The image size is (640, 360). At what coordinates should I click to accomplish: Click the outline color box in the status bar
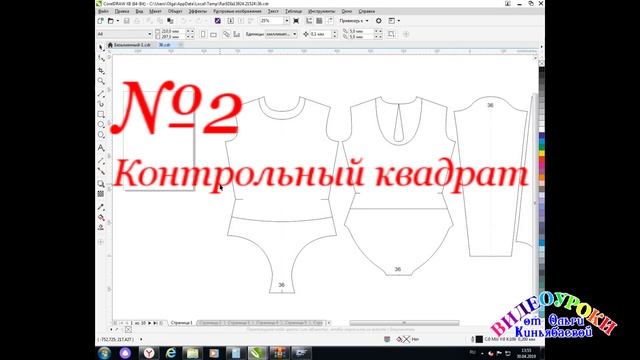tap(480, 339)
